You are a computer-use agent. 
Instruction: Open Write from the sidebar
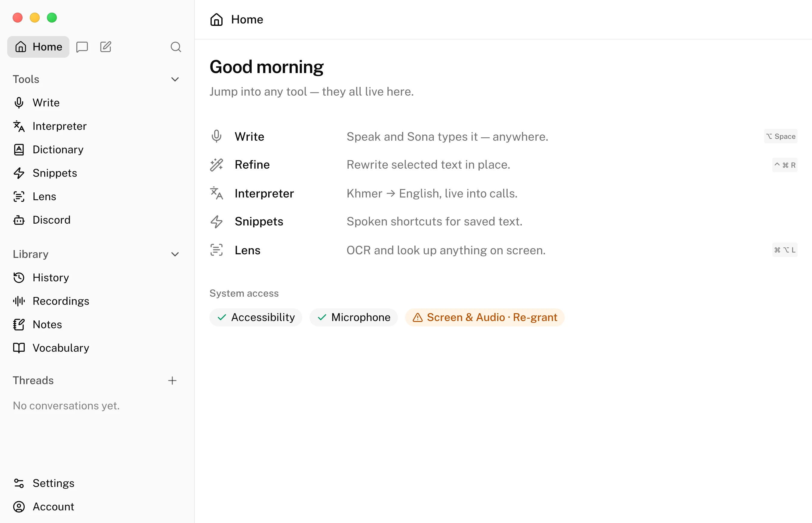97,102
